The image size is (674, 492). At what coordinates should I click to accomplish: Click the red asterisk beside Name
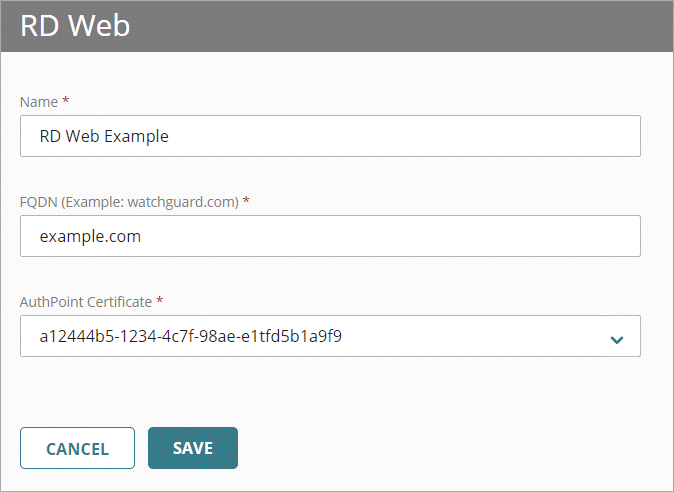[x=66, y=101]
